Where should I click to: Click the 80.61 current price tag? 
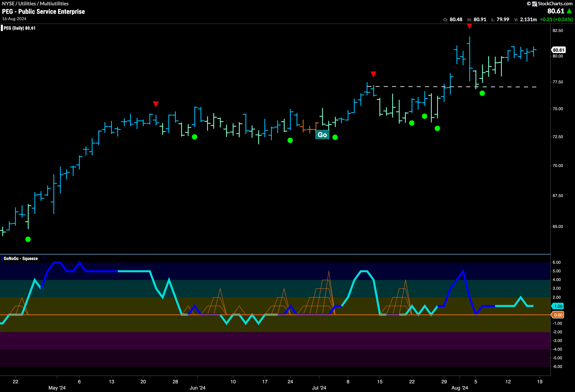tap(559, 50)
